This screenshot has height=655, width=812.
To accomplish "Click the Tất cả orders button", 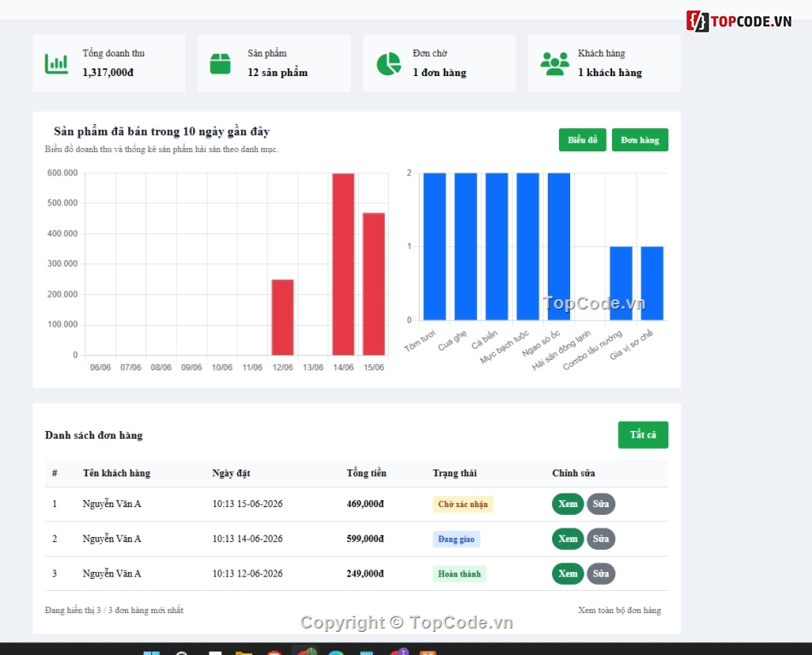I will pyautogui.click(x=643, y=434).
